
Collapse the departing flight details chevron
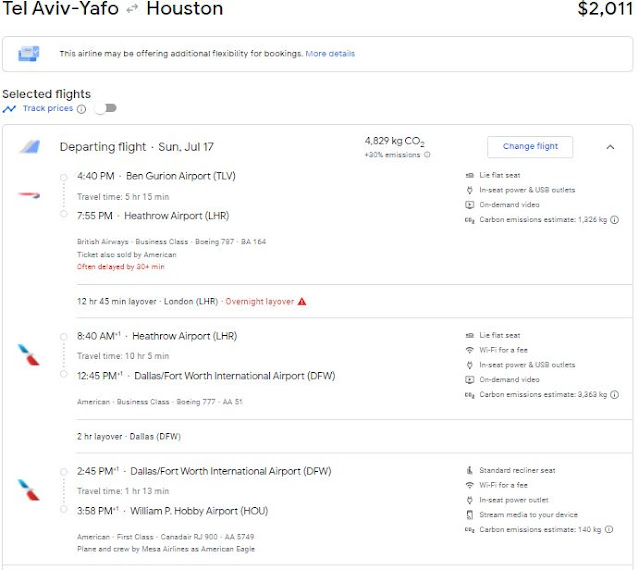pos(610,147)
